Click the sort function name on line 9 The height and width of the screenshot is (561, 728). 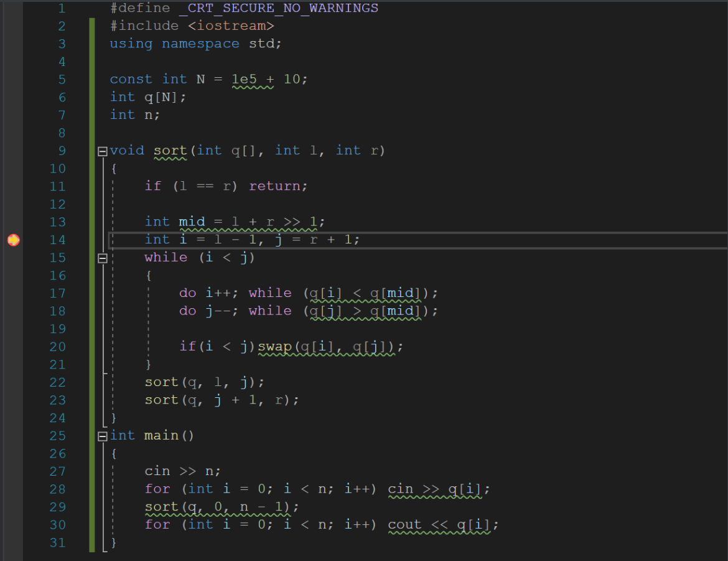tap(170, 151)
